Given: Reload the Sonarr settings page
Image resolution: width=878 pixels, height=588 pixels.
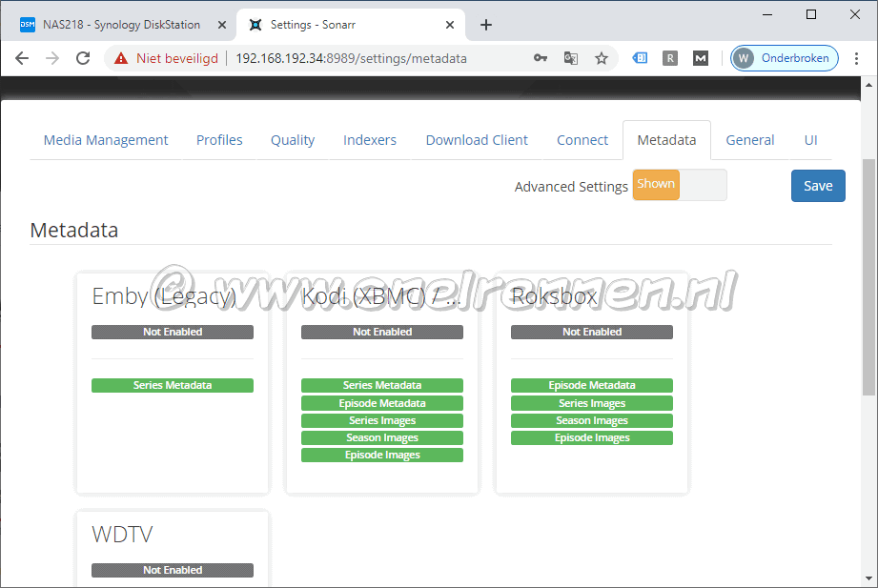Looking at the screenshot, I should coord(83,58).
